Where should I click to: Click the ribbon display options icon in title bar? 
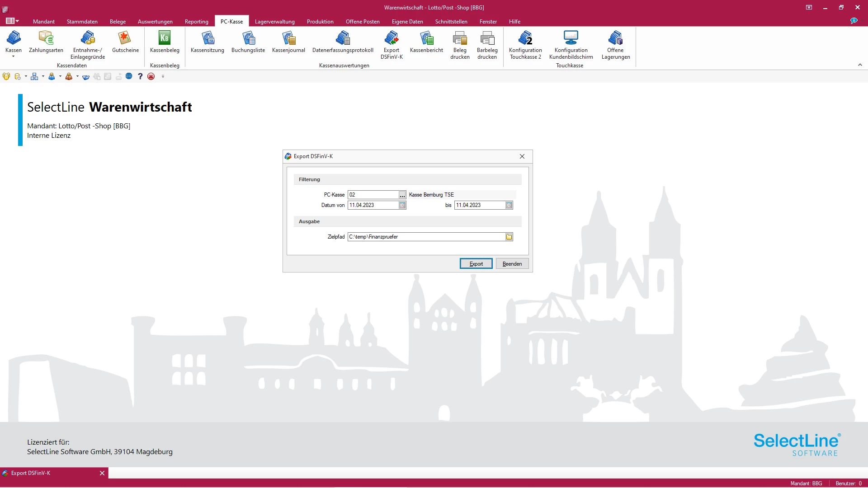pos(809,7)
